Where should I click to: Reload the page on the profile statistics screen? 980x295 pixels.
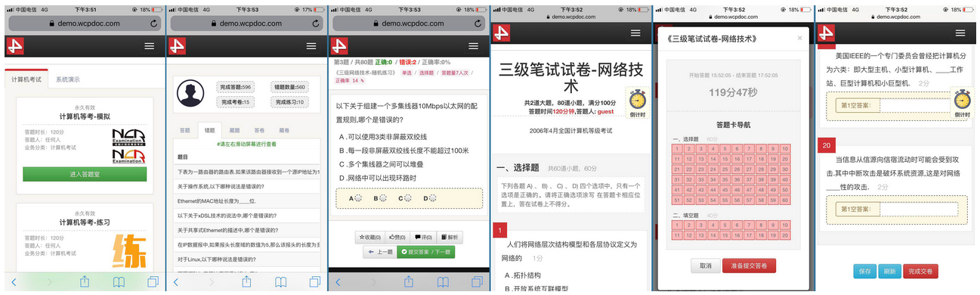pyautogui.click(x=316, y=23)
